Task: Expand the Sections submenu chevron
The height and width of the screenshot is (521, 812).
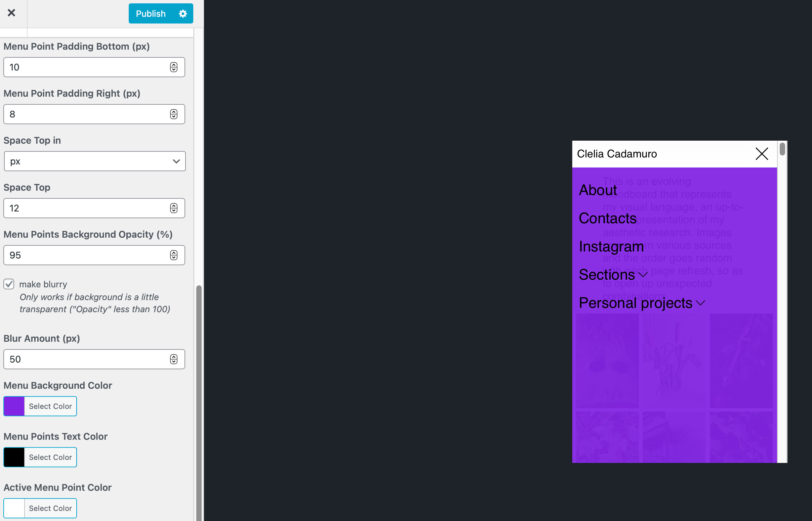Action: coord(643,274)
